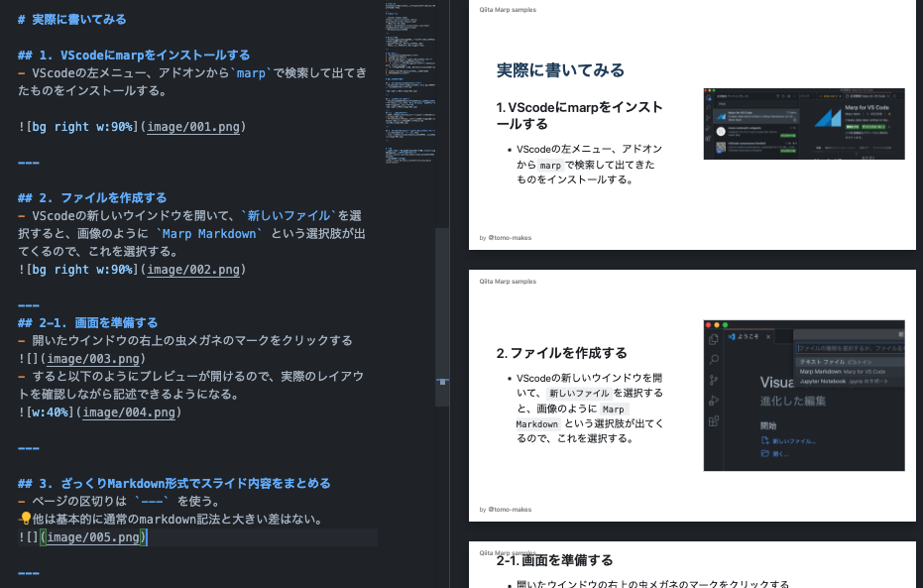Click slide 1 title '実際に書いてみる' in preview

point(560,70)
